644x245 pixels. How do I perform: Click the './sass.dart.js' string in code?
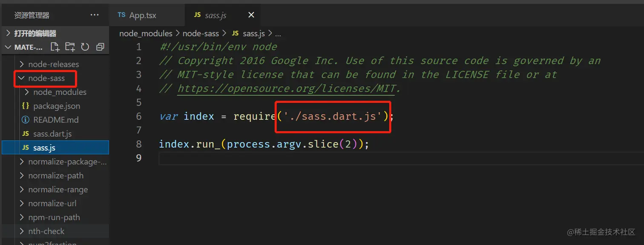332,116
